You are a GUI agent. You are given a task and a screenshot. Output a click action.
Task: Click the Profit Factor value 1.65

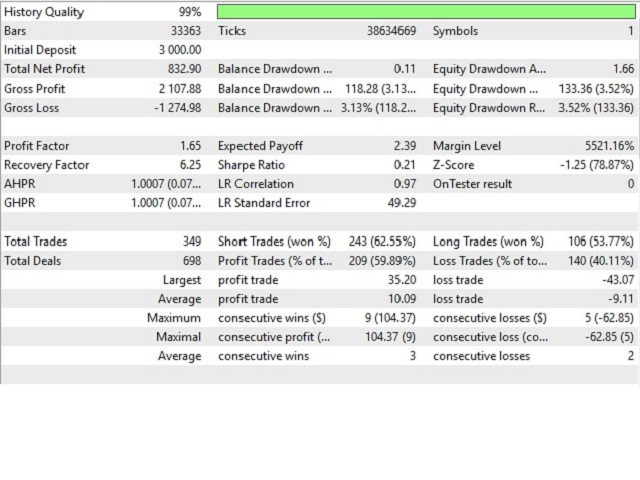(x=191, y=146)
